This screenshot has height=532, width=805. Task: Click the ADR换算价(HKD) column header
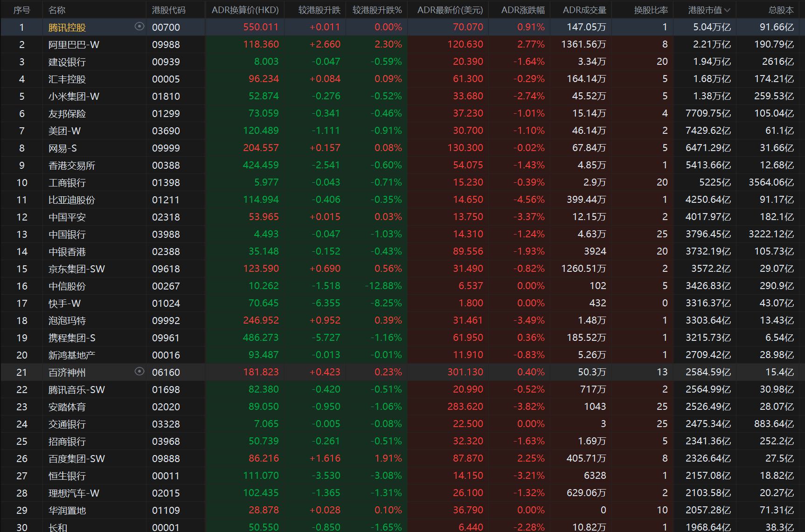click(x=245, y=10)
